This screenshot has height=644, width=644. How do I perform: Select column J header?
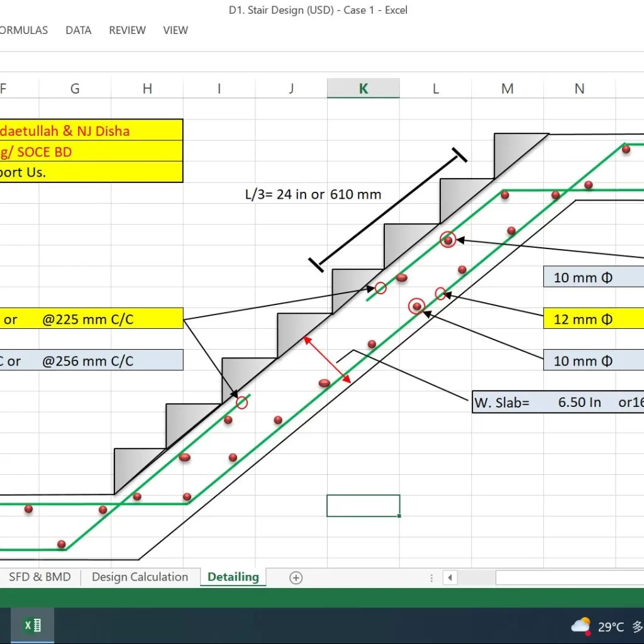pyautogui.click(x=291, y=88)
